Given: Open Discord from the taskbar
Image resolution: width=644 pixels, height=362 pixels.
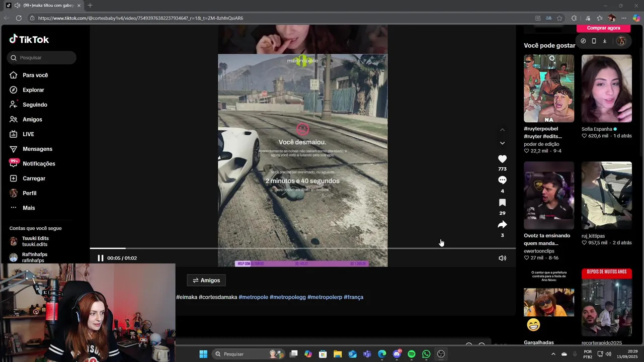Looking at the screenshot, I should (397, 354).
